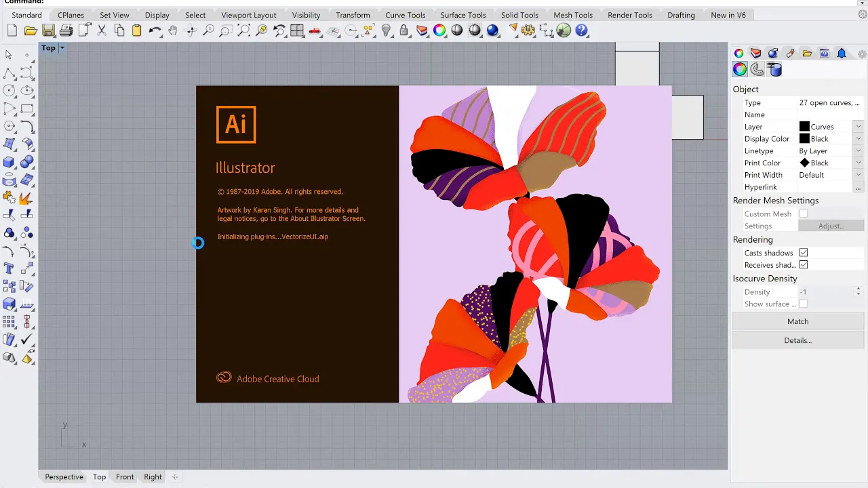Adjust the Isocurve Density stepper

(x=859, y=291)
